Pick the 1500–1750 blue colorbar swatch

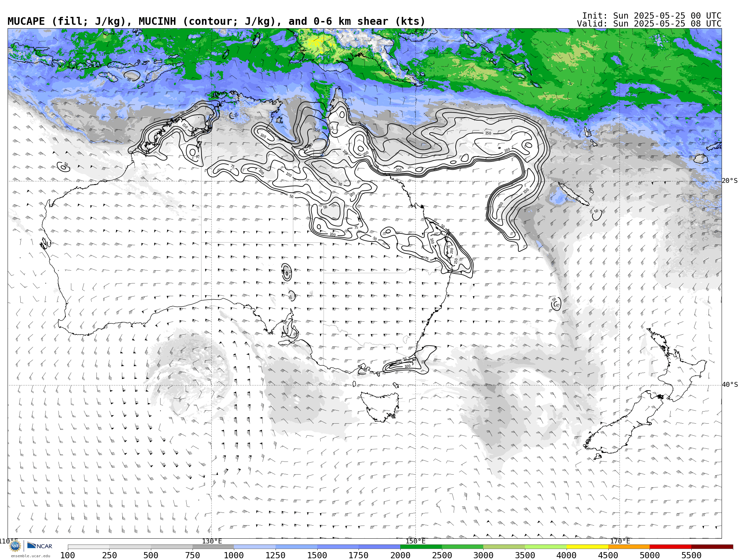338,547
